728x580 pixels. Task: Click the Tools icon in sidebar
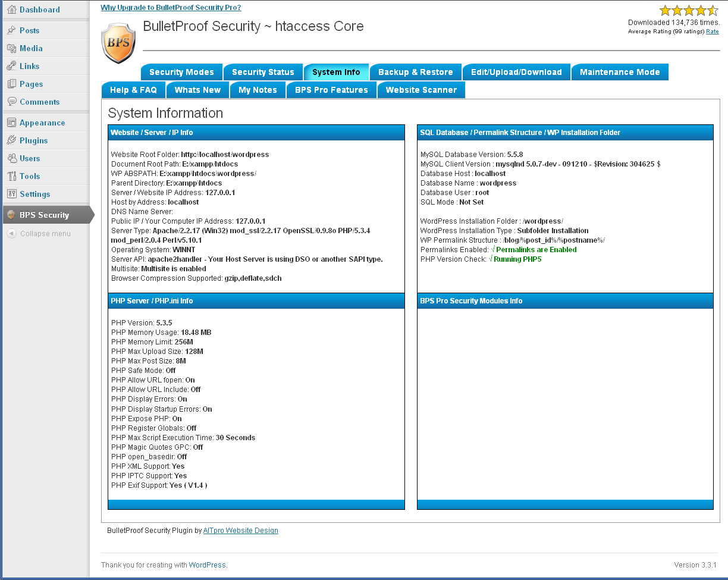click(x=11, y=176)
